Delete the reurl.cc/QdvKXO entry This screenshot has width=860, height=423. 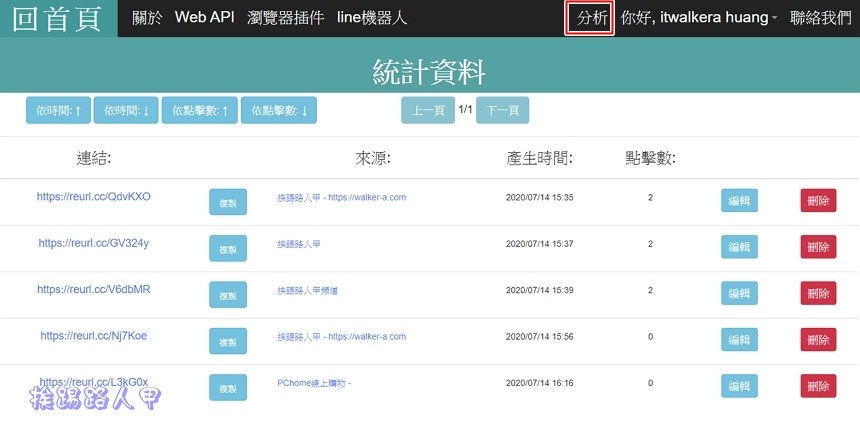818,201
